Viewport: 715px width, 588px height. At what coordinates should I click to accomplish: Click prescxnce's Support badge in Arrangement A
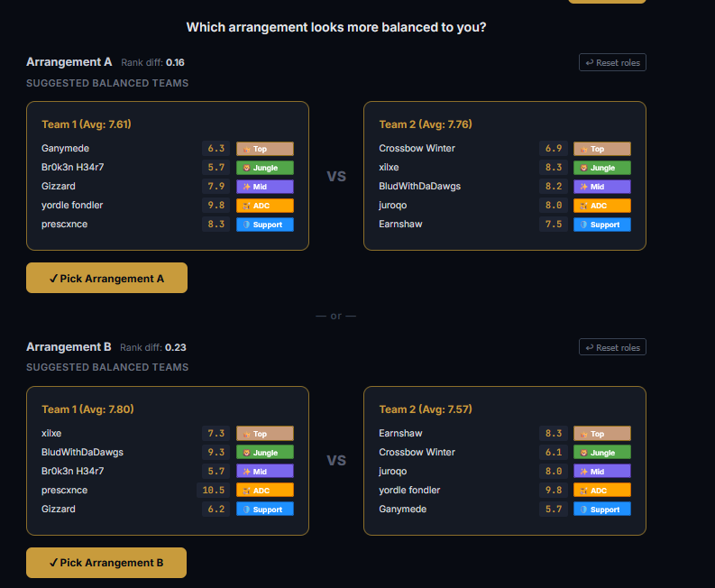[265, 225]
